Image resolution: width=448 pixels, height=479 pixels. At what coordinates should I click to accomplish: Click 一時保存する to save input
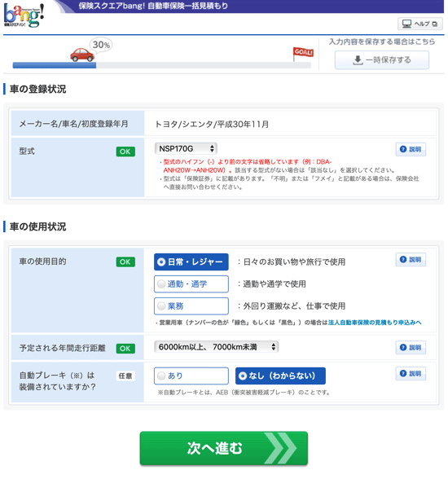pos(382,60)
